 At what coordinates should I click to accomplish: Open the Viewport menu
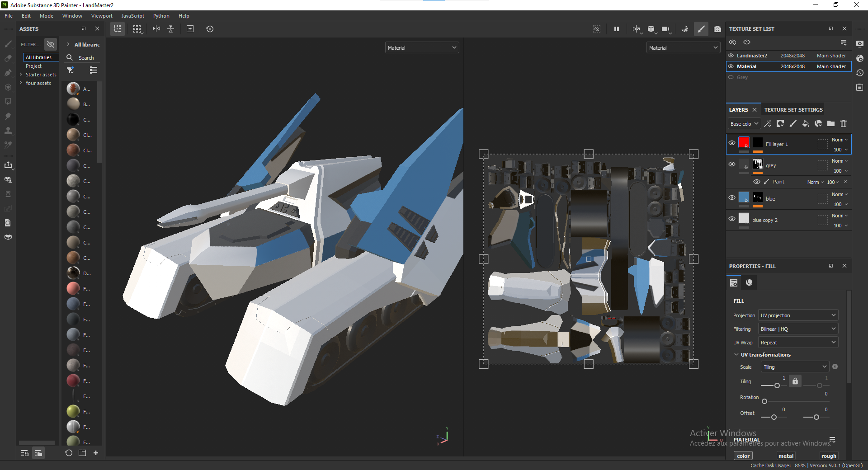click(102, 16)
